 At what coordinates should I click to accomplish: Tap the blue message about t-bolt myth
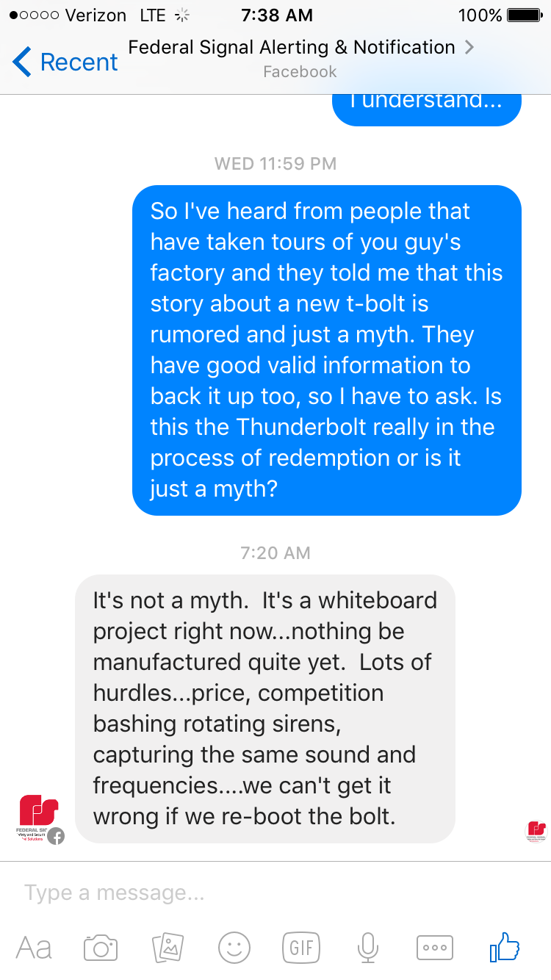(x=327, y=350)
